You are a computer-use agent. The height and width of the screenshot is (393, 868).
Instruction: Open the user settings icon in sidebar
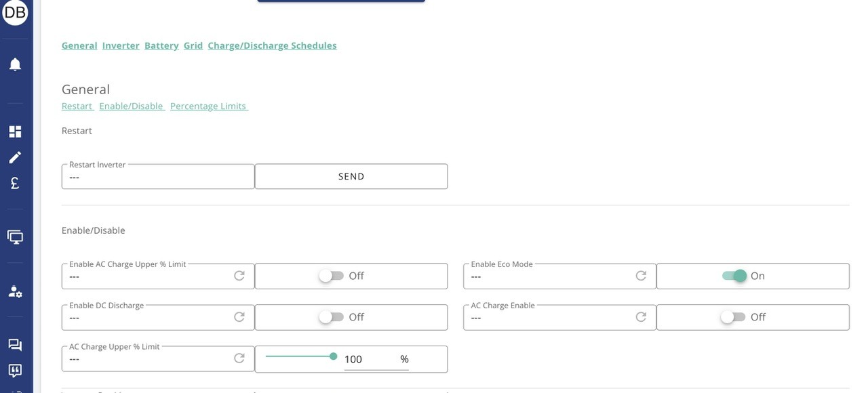point(15,291)
